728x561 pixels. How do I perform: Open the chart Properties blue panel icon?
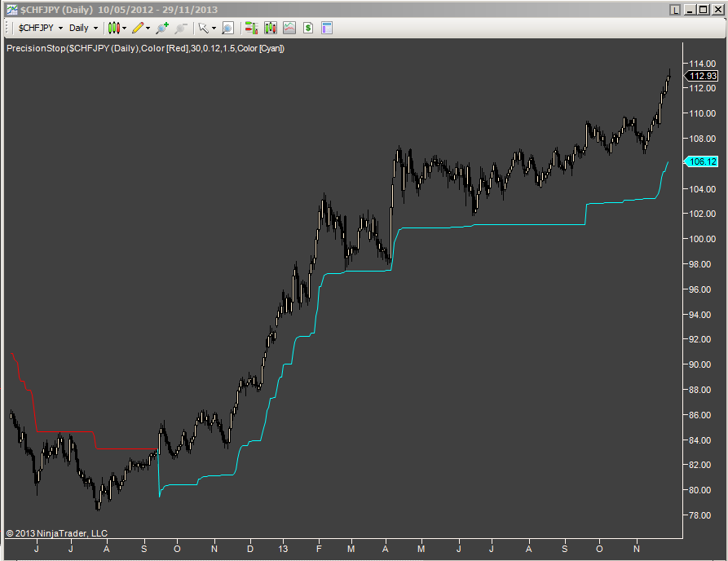[x=326, y=27]
